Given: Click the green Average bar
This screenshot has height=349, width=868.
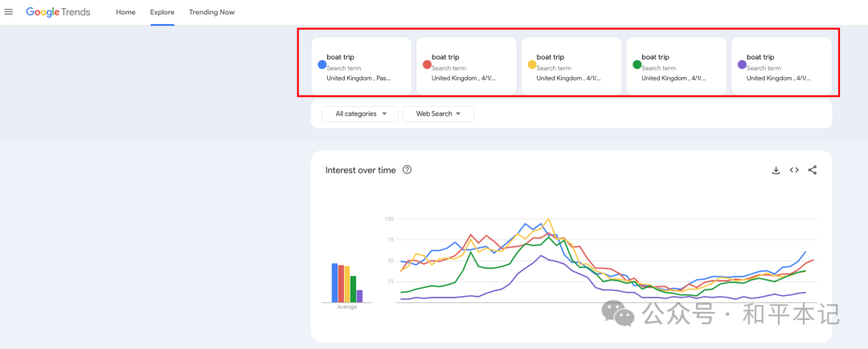Looking at the screenshot, I should (353, 289).
